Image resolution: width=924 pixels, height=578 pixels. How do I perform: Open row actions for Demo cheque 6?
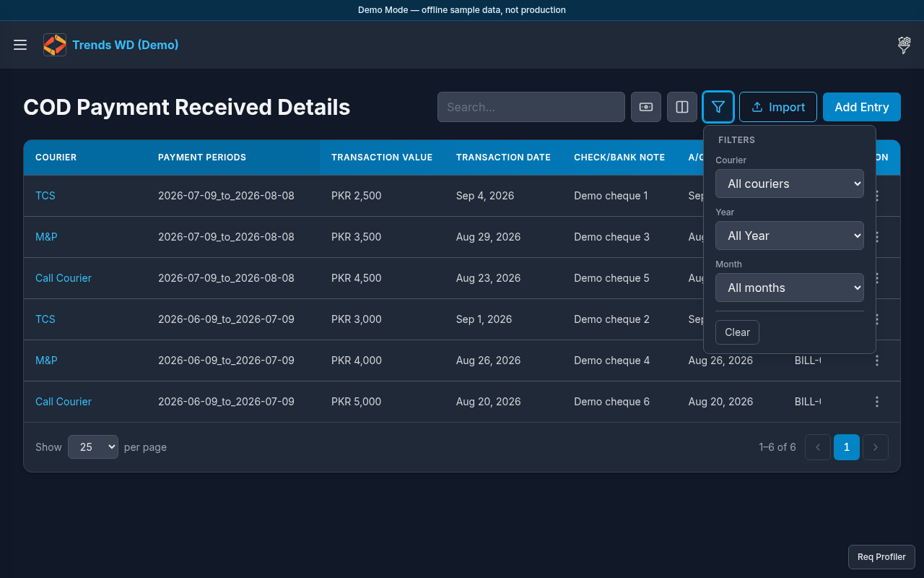877,402
